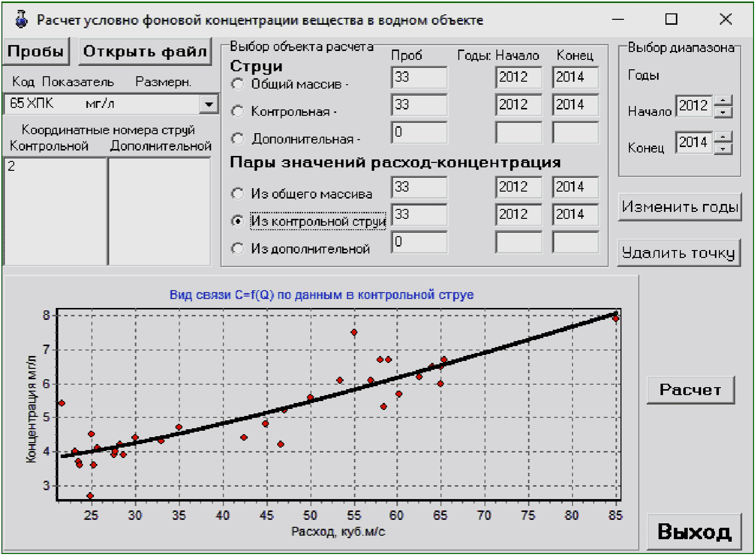Select the Общий массив radio button
This screenshot has width=756, height=556.
tap(237, 84)
